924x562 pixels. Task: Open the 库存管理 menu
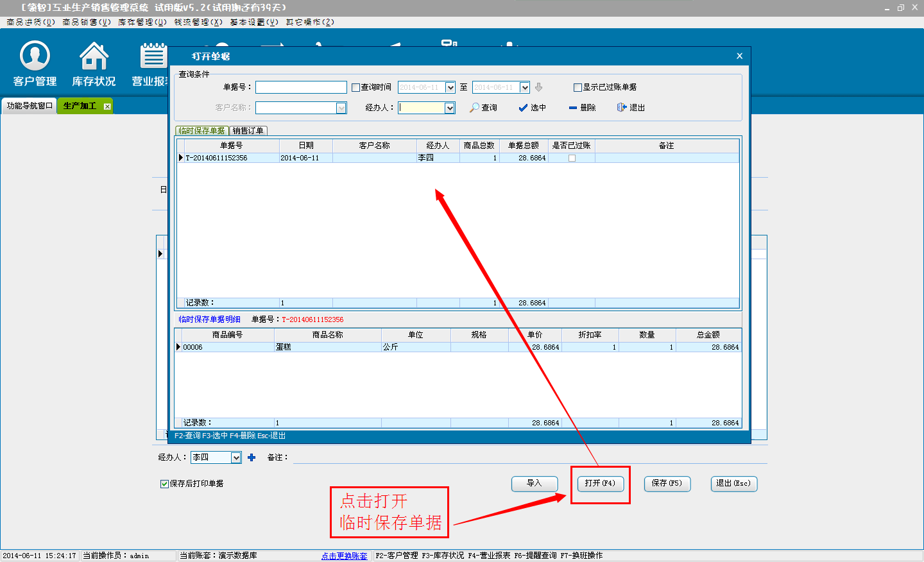coord(142,22)
